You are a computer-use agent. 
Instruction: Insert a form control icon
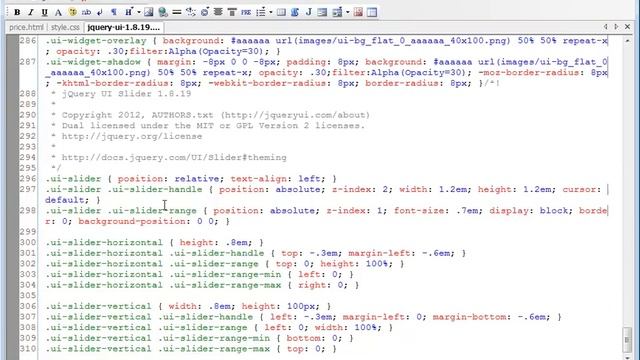[337, 12]
